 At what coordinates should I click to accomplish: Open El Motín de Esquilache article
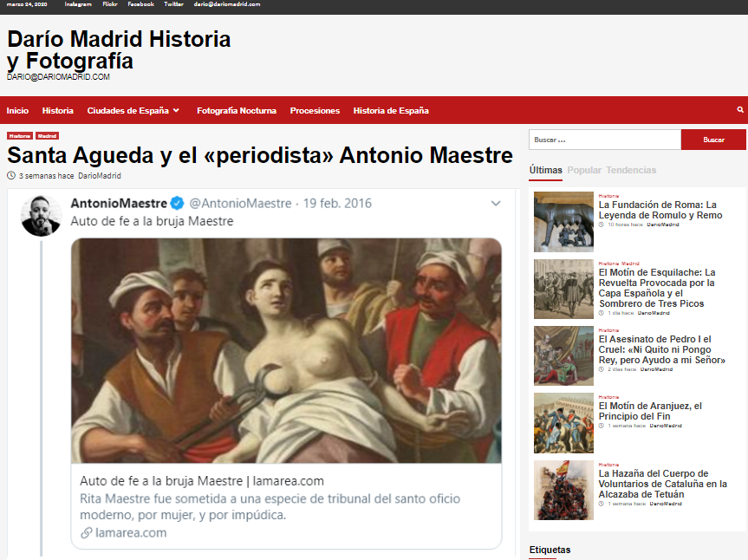657,288
